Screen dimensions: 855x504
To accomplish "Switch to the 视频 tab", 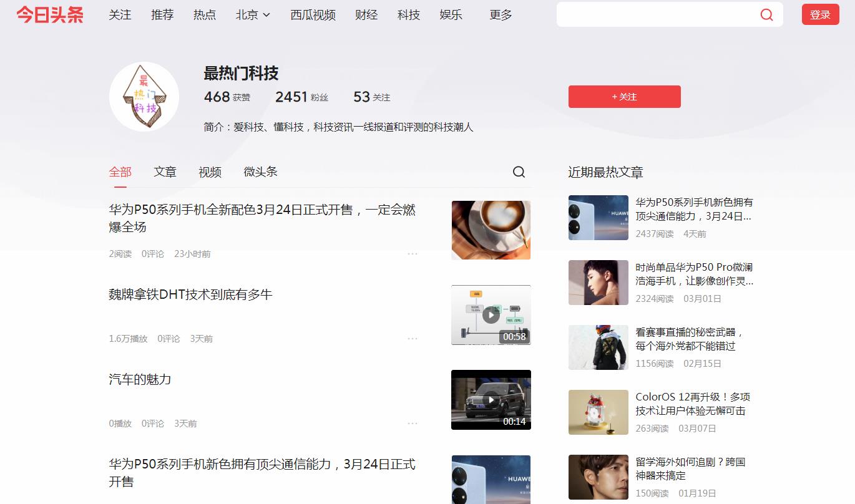I will click(x=210, y=172).
